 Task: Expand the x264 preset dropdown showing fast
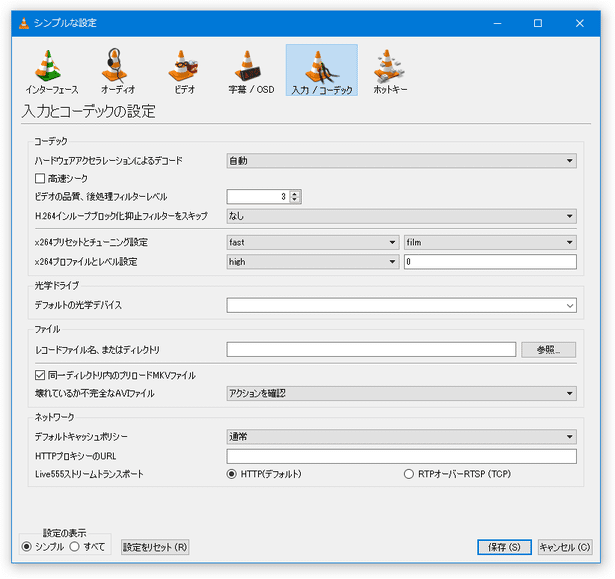312,242
